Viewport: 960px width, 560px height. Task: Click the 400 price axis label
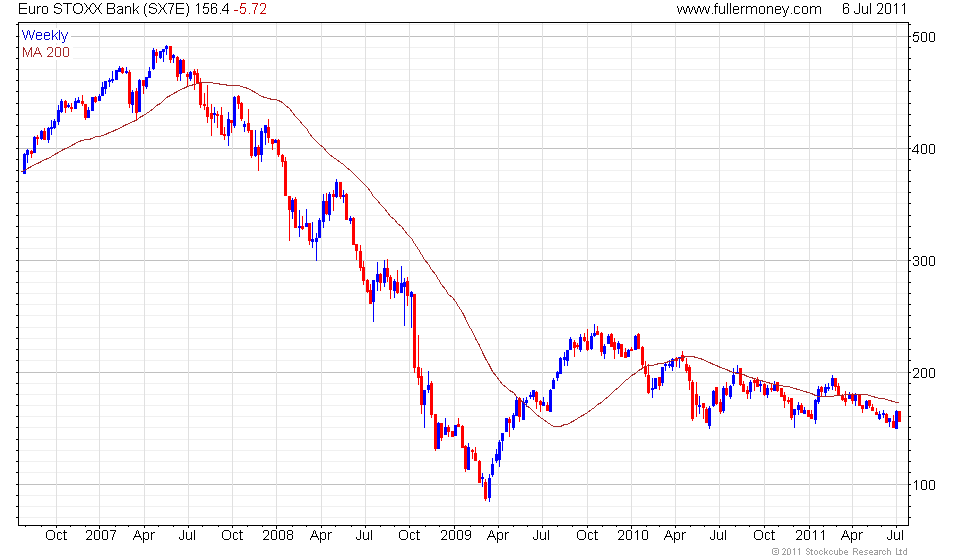point(924,149)
